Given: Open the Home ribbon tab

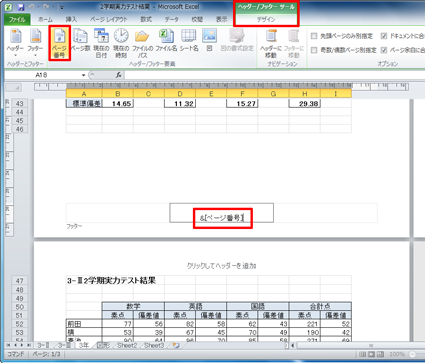Looking at the screenshot, I should click(x=45, y=20).
